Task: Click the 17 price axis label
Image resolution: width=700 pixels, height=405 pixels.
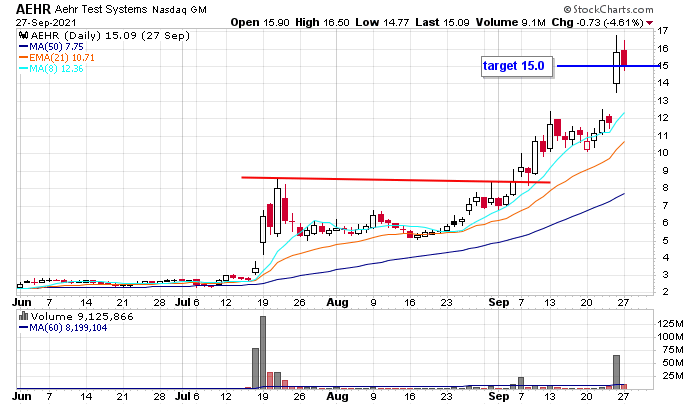Action: [663, 31]
